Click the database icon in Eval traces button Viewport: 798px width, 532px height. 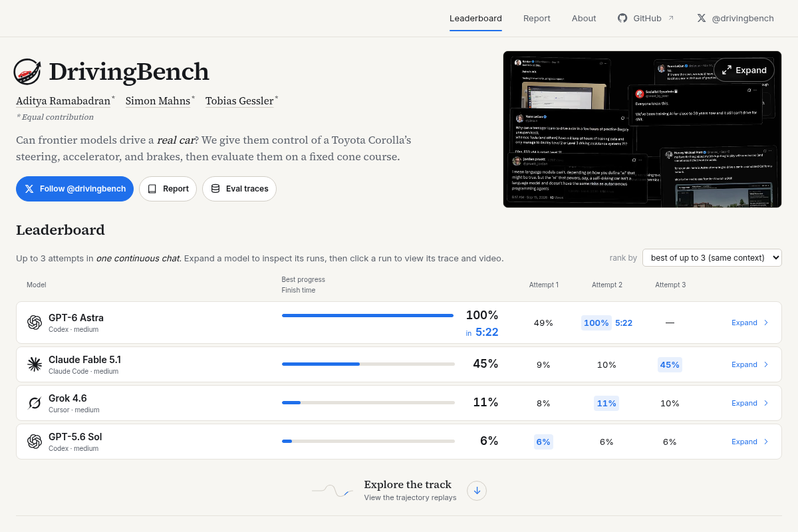click(215, 189)
